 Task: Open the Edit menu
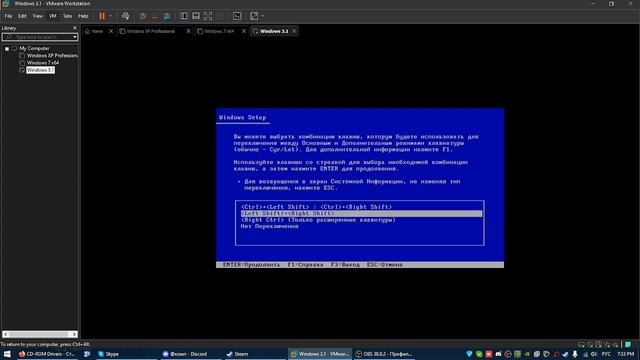22,16
